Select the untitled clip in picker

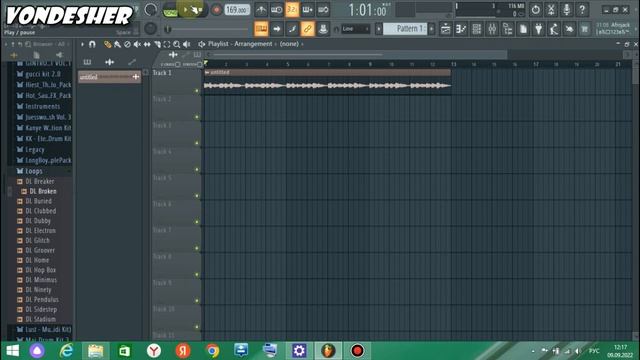pos(109,77)
